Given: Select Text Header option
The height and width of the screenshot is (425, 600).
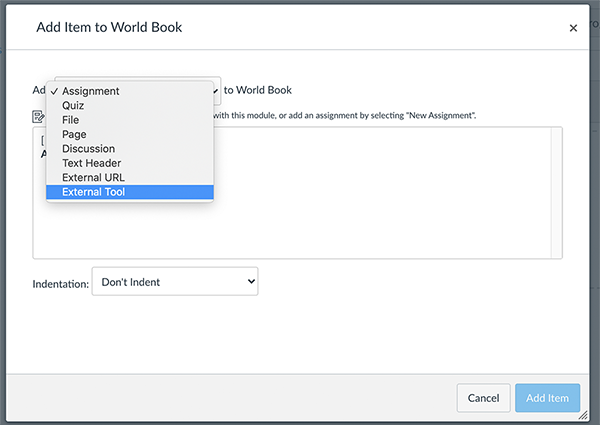Looking at the screenshot, I should click(130, 163).
